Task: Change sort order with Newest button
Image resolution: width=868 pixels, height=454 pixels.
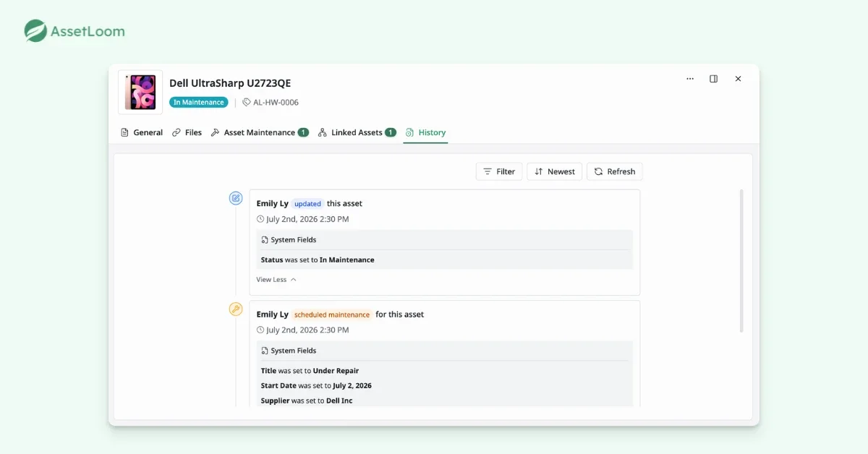Action: pos(554,171)
